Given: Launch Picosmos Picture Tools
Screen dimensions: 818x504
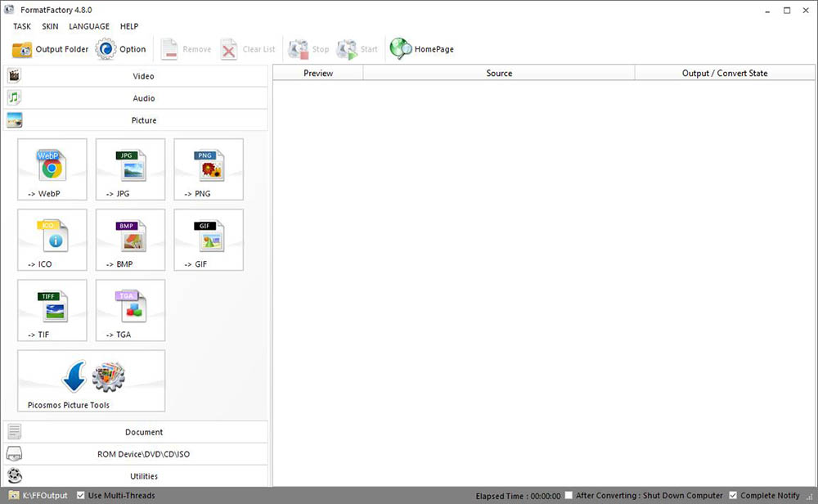Looking at the screenshot, I should click(x=91, y=380).
